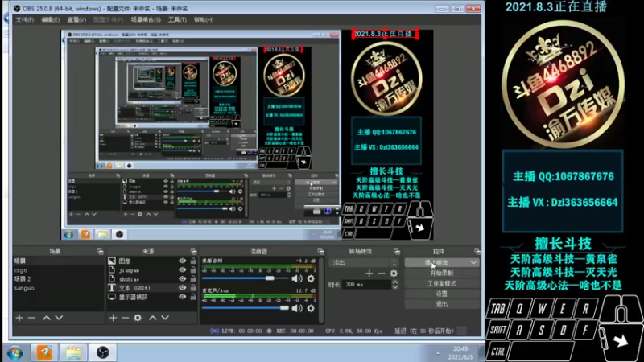The height and width of the screenshot is (362, 644).
Task: Add a new source with the plus icon
Action: pos(113,318)
